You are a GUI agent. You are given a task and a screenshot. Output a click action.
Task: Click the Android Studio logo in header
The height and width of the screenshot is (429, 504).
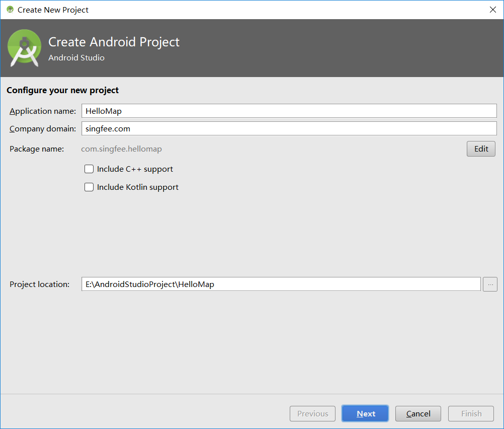[x=25, y=48]
